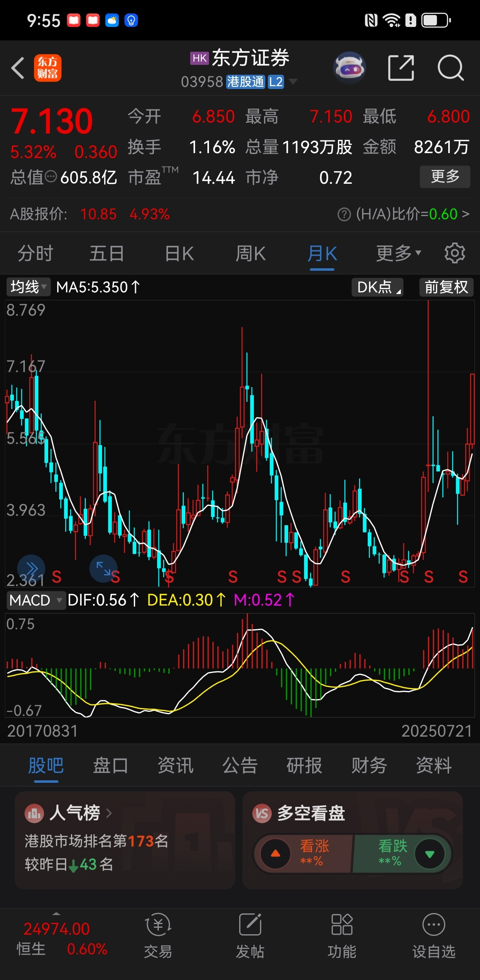Image resolution: width=480 pixels, height=980 pixels.
Task: Tap the Wi-Fi status icon
Action: click(392, 20)
